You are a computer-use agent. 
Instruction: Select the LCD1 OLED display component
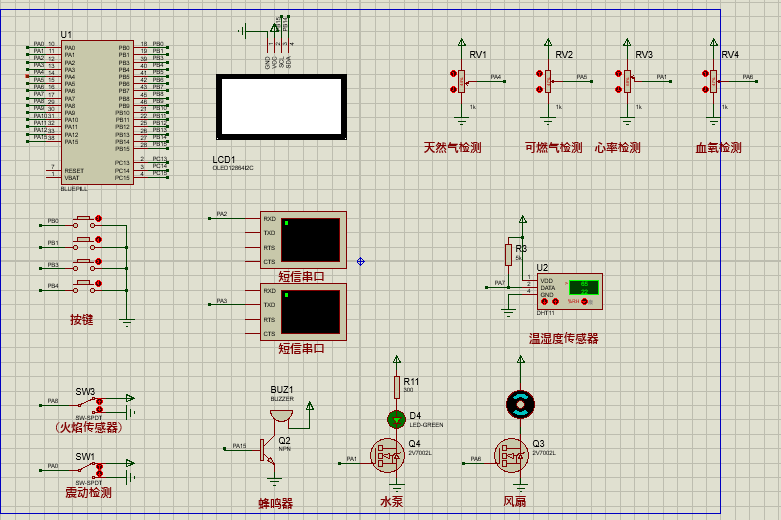[x=281, y=107]
